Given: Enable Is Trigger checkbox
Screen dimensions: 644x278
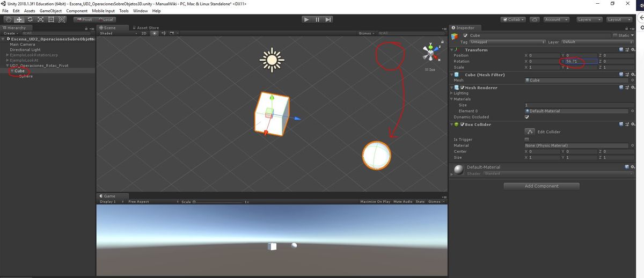Looking at the screenshot, I should pos(526,140).
